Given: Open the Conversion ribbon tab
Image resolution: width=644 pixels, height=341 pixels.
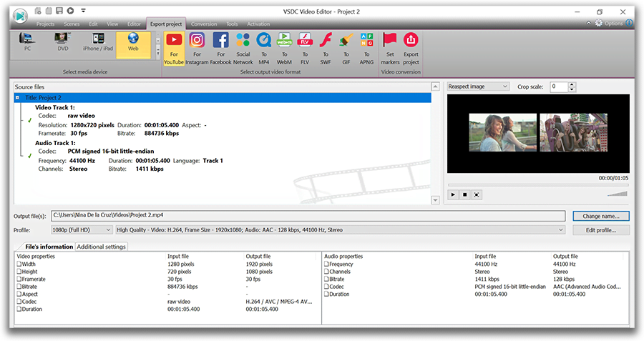Looking at the screenshot, I should pyautogui.click(x=204, y=24).
